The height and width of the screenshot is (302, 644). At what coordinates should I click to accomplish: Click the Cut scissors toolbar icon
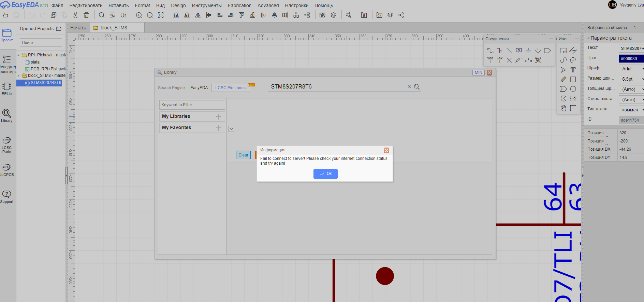75,15
